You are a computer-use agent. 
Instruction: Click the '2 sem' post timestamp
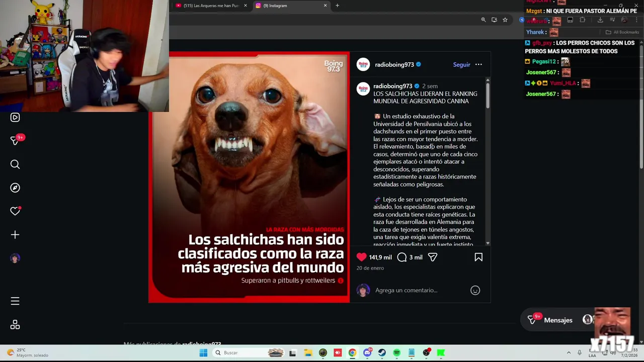[430, 86]
